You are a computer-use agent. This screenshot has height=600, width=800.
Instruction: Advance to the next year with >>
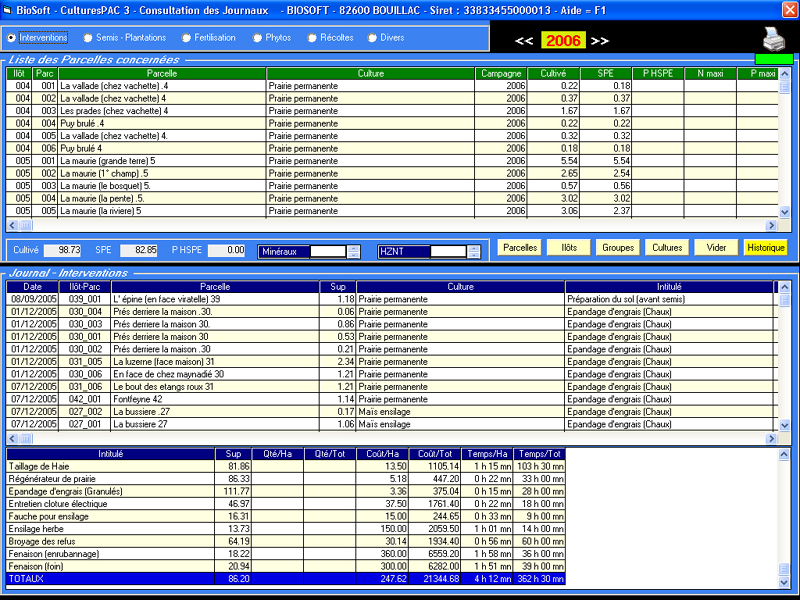point(600,41)
